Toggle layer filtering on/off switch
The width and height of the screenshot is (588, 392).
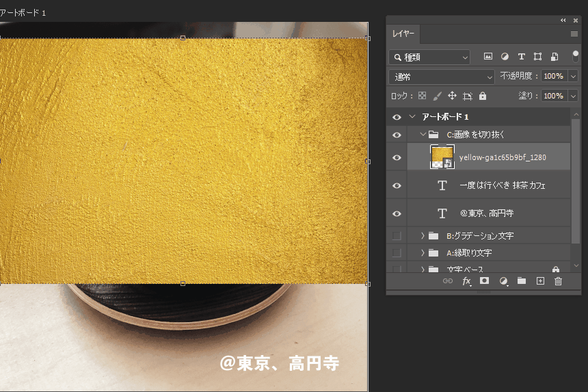pos(575,56)
